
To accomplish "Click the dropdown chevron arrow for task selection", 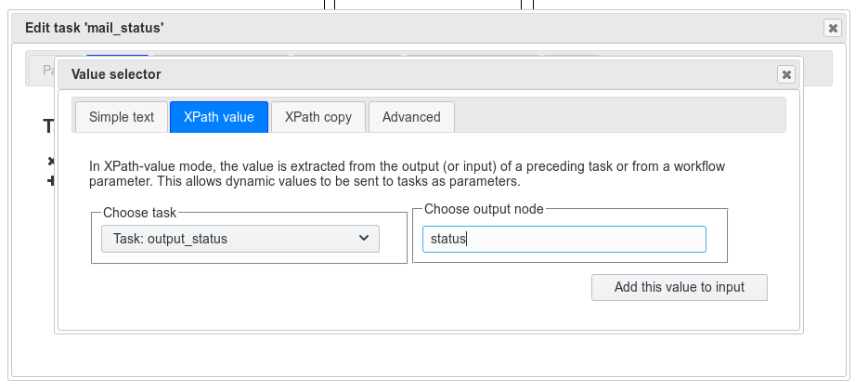I will 364,238.
